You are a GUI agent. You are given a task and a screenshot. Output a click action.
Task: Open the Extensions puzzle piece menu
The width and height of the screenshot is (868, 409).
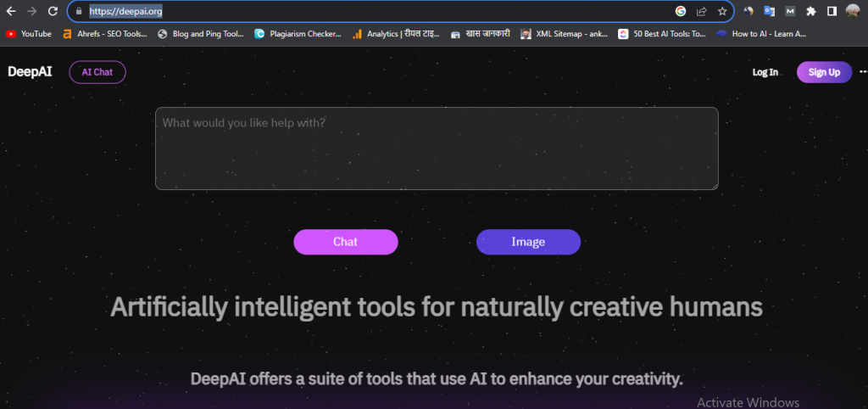[811, 12]
